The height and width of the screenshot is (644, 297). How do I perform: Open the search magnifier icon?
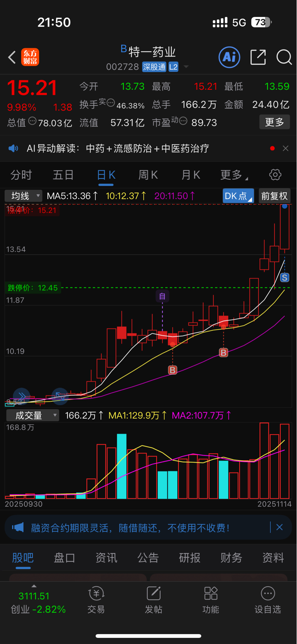click(x=284, y=57)
